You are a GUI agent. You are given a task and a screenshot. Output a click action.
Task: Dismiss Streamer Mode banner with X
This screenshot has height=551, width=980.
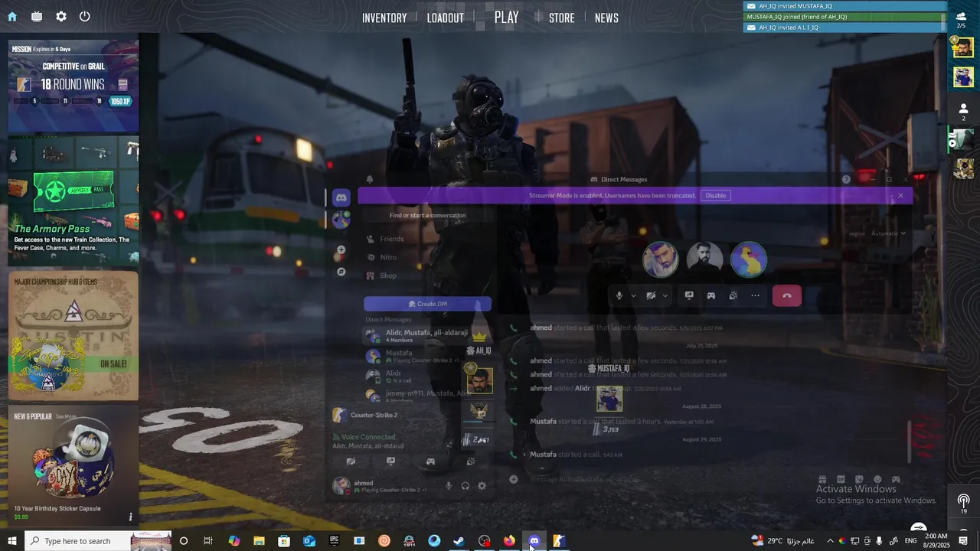coord(900,195)
